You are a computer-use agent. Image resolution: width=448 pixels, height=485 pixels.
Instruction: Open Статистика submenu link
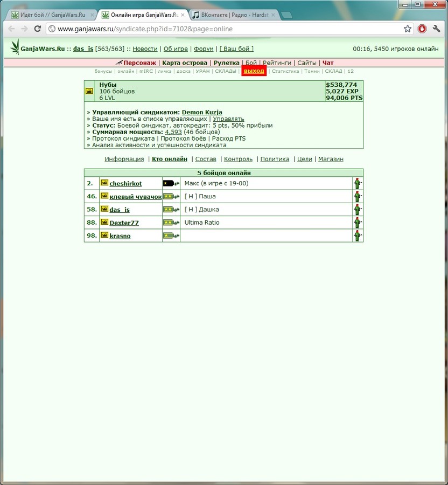285,71
